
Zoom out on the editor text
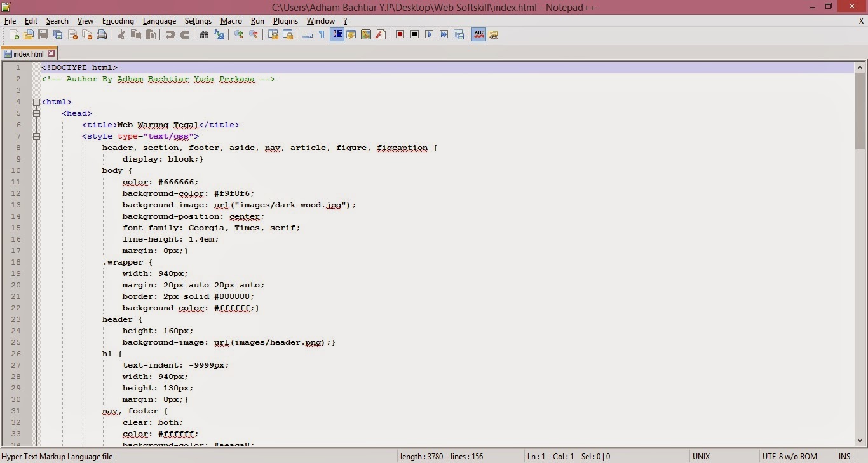coord(254,34)
